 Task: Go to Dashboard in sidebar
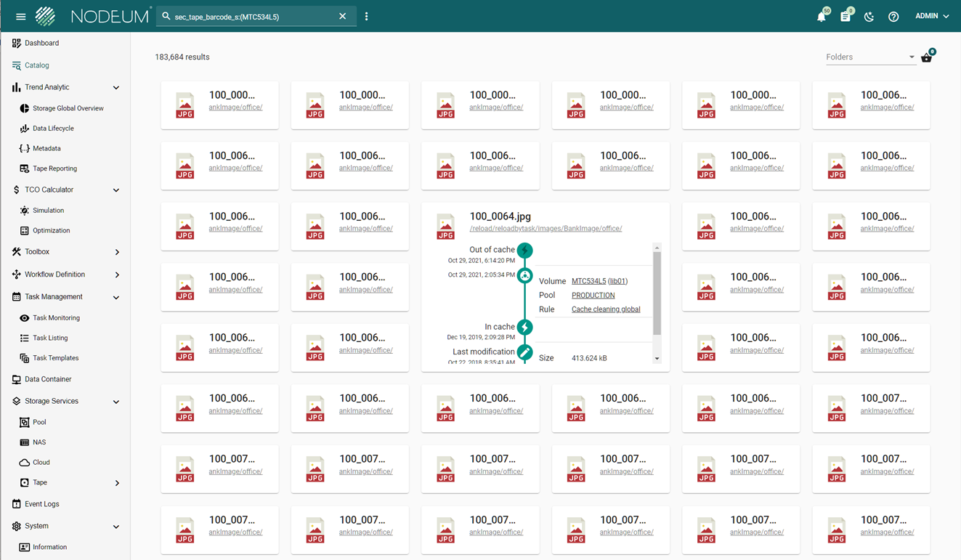point(41,44)
